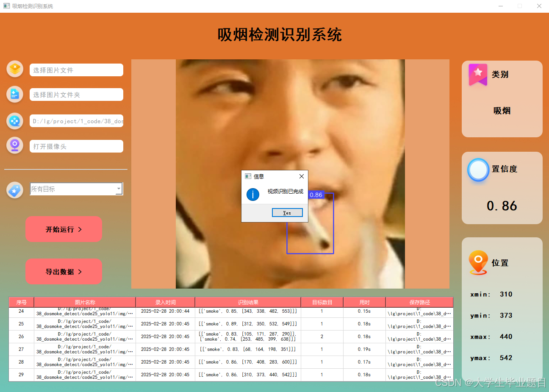Click the 选择图片文件夹 input field
The image size is (549, 392).
pos(76,95)
